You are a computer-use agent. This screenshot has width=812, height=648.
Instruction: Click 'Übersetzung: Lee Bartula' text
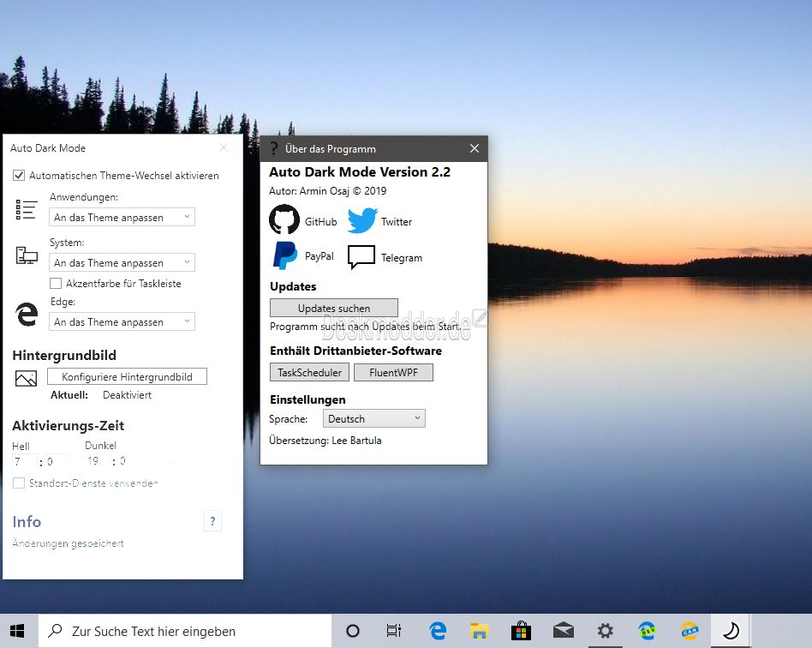(325, 440)
